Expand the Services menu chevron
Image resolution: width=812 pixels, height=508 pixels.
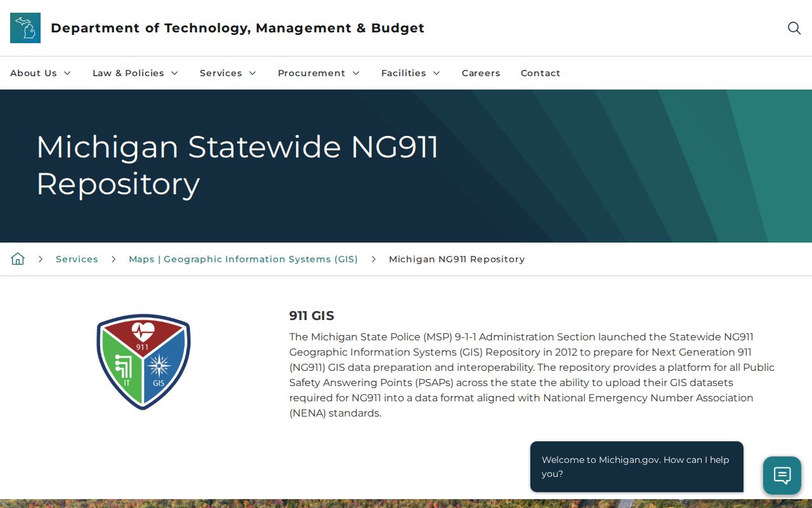(252, 73)
